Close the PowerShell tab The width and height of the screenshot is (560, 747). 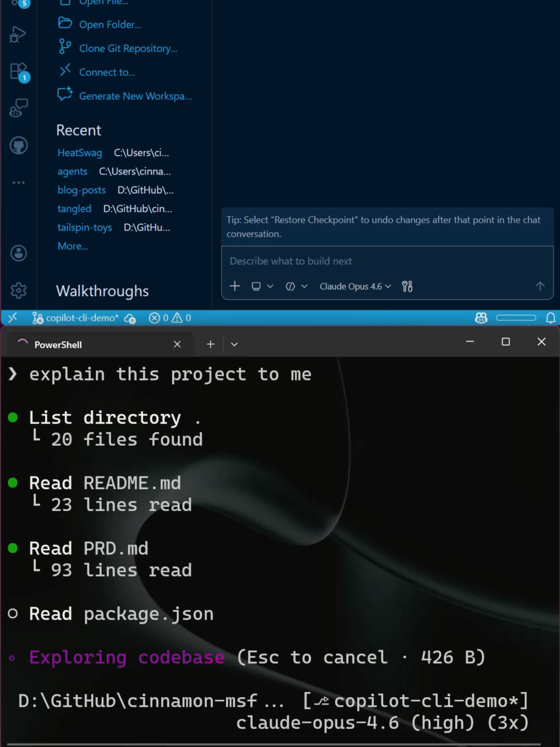[177, 344]
